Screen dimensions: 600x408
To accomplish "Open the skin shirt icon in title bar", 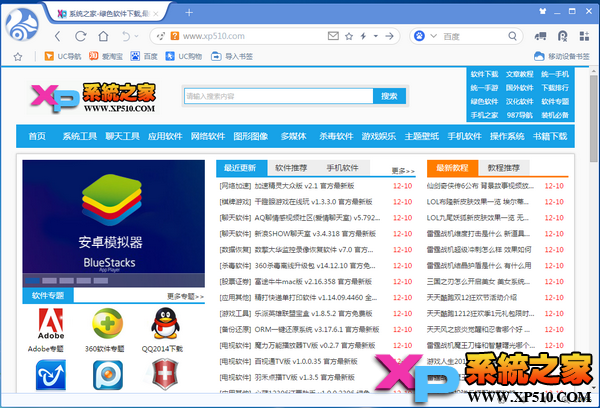I will [x=543, y=11].
